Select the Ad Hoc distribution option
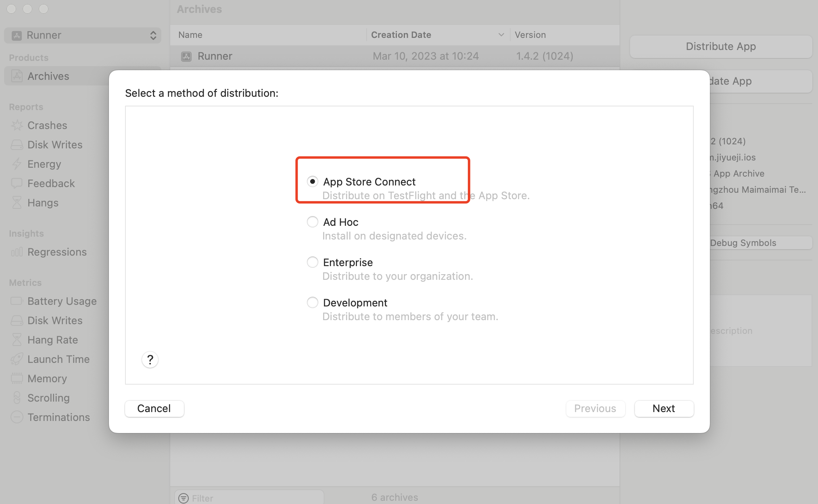Screen dimensions: 818x504 (312, 222)
